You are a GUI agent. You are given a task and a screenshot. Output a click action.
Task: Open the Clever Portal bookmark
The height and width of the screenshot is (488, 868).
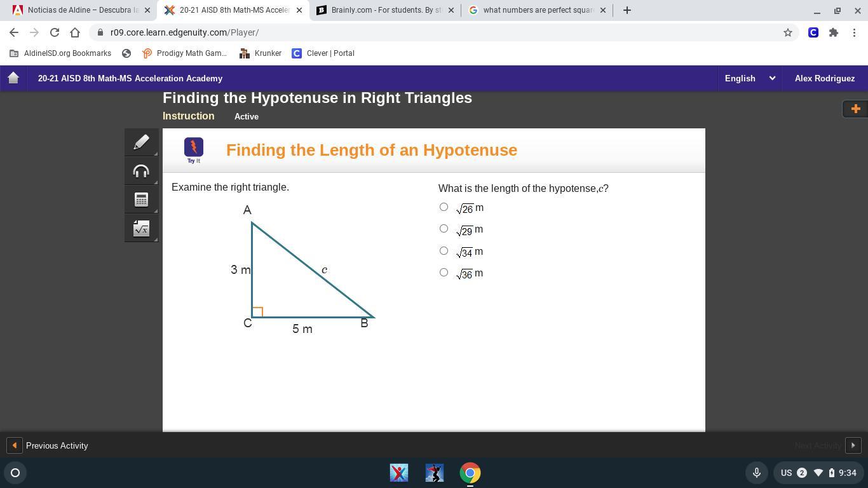(x=323, y=53)
